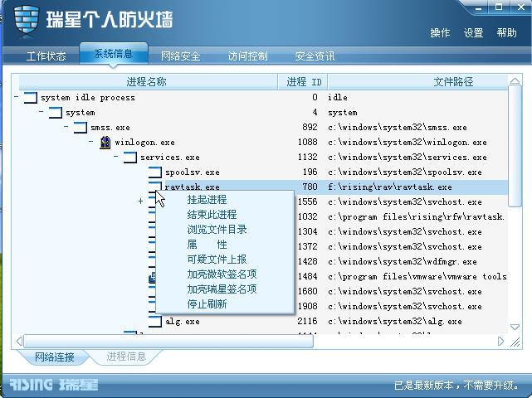Open the 安全资讯 tab

[315, 56]
